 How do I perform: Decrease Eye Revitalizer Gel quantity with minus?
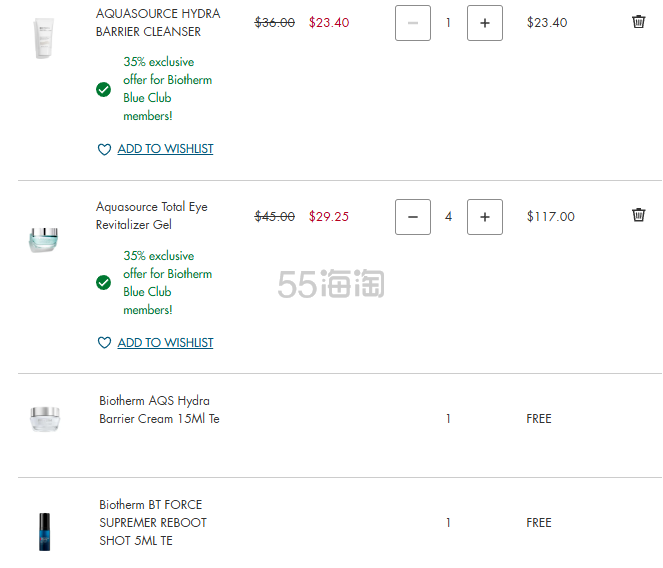click(413, 217)
